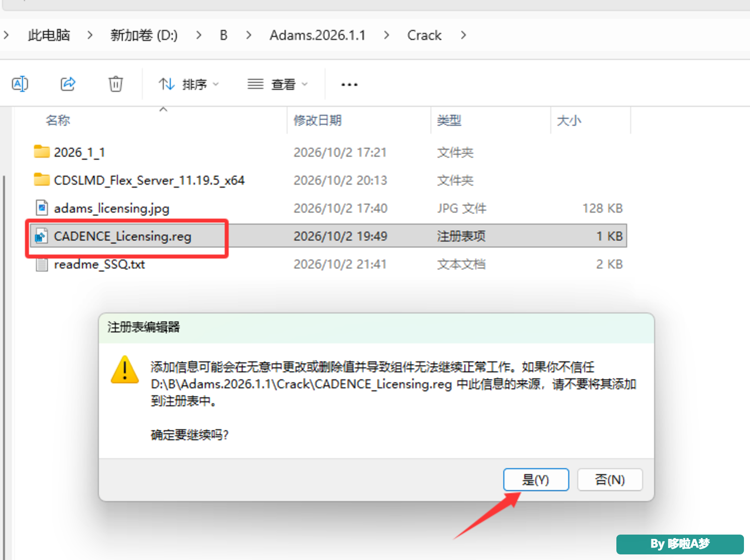
Task: Select the adams_licensing.jpg file icon
Action: point(41,208)
